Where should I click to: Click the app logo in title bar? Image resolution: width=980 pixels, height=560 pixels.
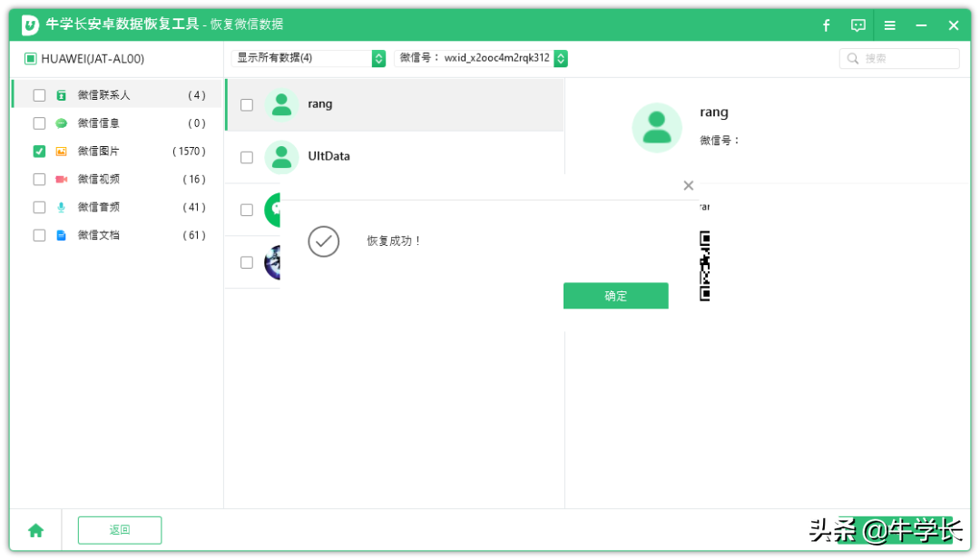point(30,25)
